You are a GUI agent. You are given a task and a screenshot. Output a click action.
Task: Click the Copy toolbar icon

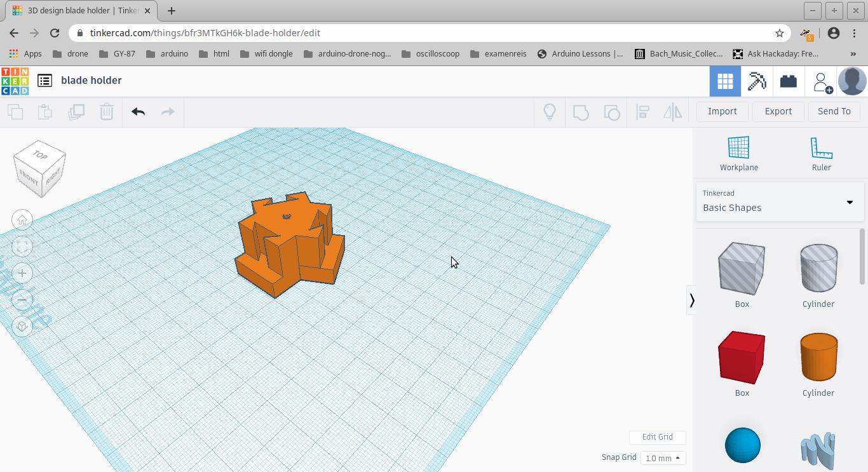click(x=15, y=112)
